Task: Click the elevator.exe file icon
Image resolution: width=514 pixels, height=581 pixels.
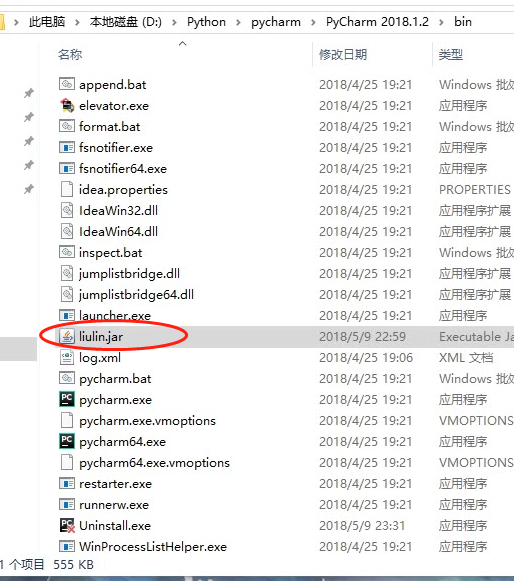Action: tap(67, 106)
